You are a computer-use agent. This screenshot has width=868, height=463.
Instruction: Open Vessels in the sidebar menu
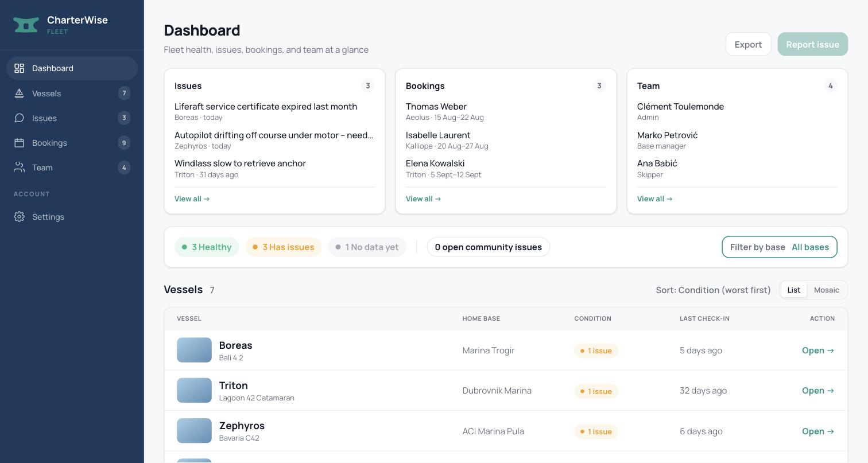pyautogui.click(x=72, y=93)
